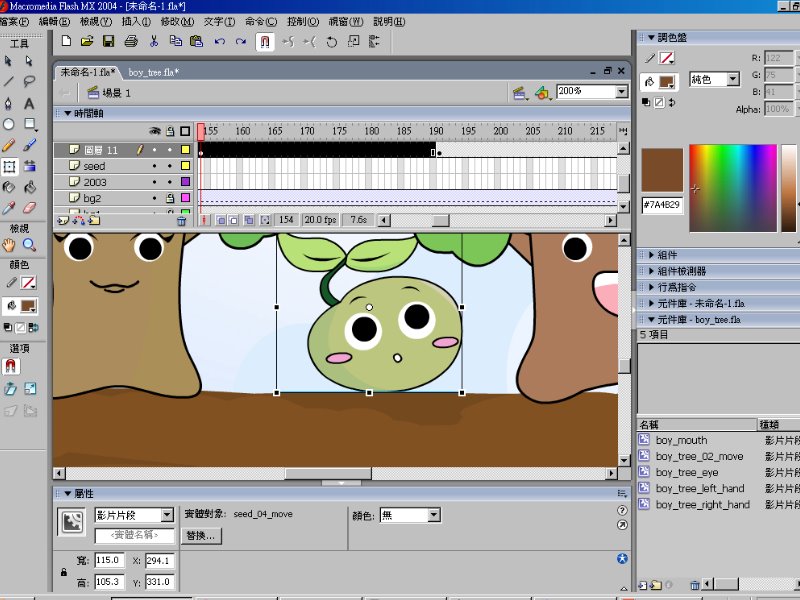This screenshot has height=600, width=800.
Task: Create a new document from toolbar
Action: coord(66,41)
